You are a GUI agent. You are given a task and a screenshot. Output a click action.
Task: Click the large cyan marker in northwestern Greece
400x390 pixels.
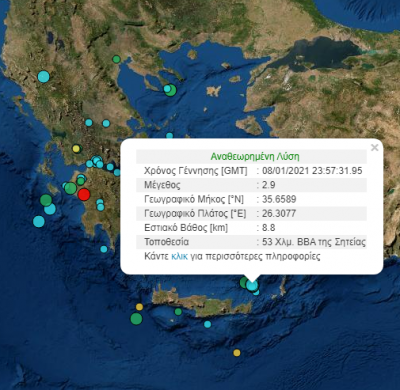[x=43, y=76]
